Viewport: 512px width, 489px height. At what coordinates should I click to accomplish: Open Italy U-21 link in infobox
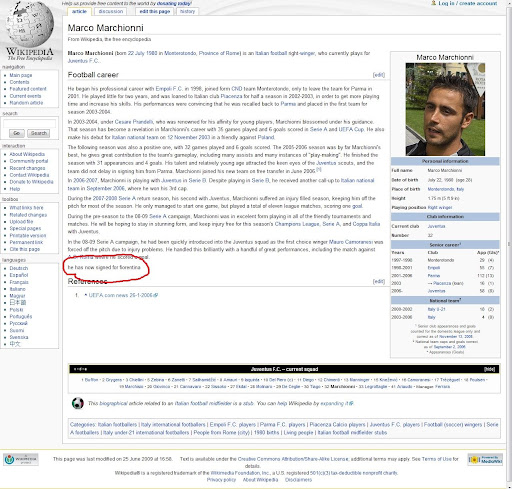pyautogui.click(x=436, y=309)
